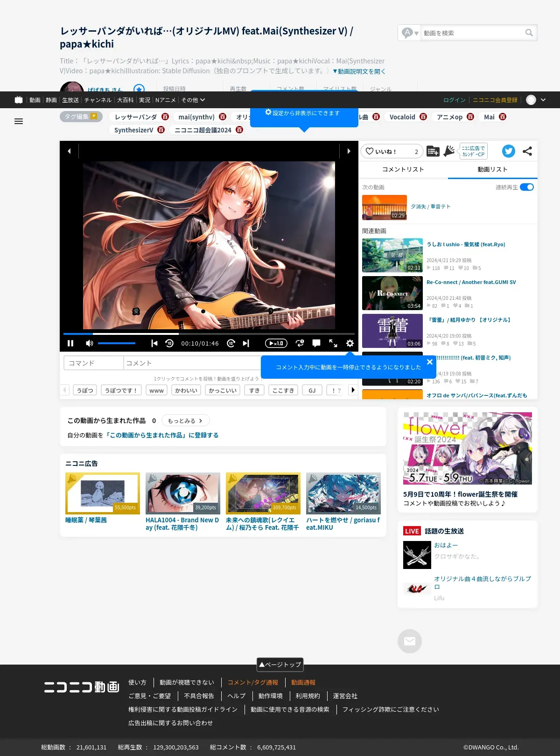Open the ニコニコ超会議2024 tag
Image resolution: width=560 pixels, height=756 pixels.
coord(203,130)
